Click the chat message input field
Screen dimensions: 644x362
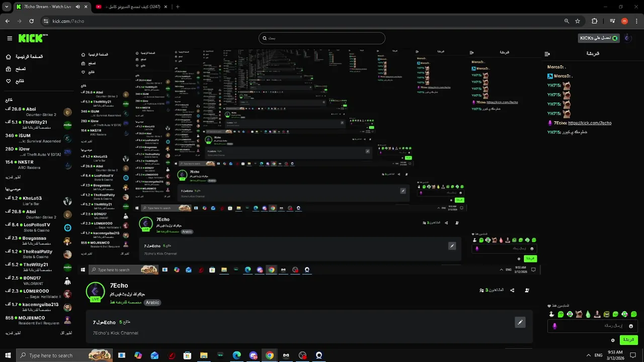[x=592, y=326]
